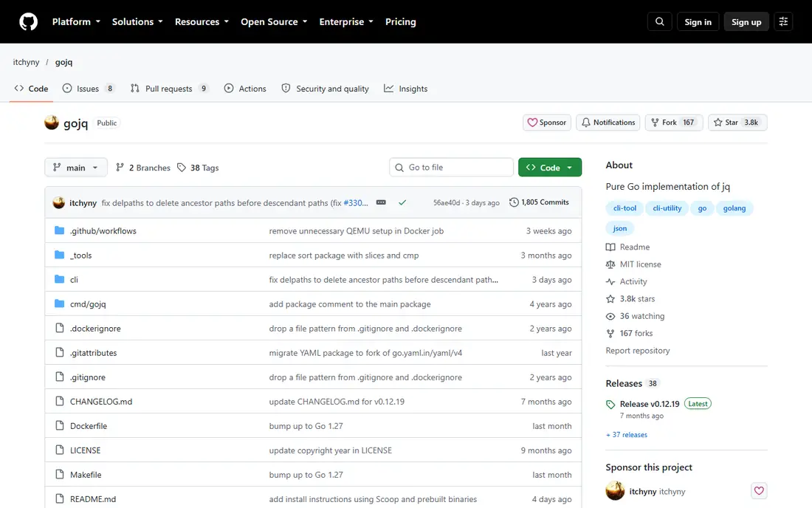Click the itchyny owner breadcrumb link

point(26,61)
